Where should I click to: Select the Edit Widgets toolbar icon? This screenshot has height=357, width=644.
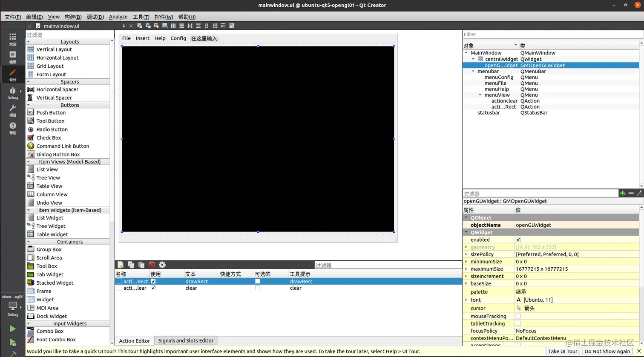[140, 26]
